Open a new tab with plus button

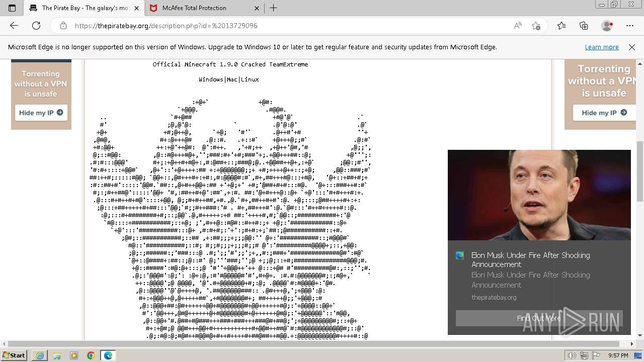click(273, 8)
